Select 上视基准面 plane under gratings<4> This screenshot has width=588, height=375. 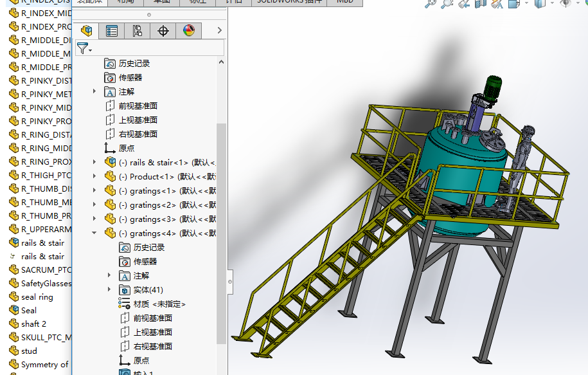[x=152, y=332]
